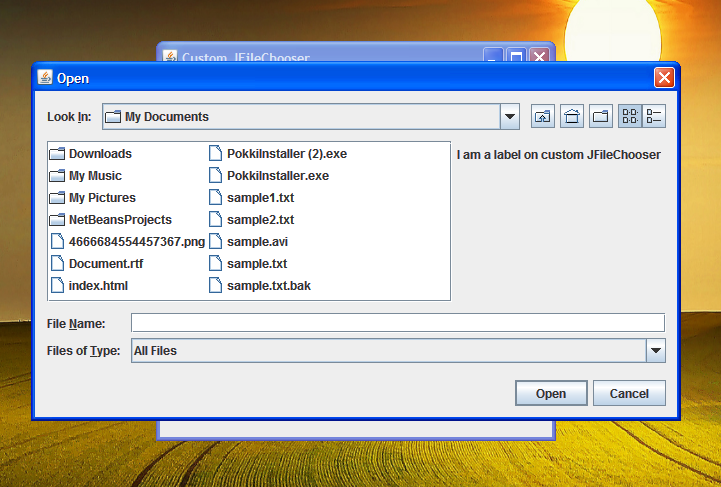Focus the File Name input field

tap(398, 322)
